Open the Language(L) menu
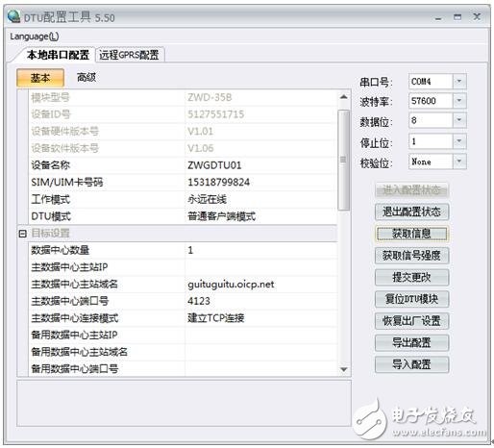This screenshot has height=448, width=494. click(35, 37)
